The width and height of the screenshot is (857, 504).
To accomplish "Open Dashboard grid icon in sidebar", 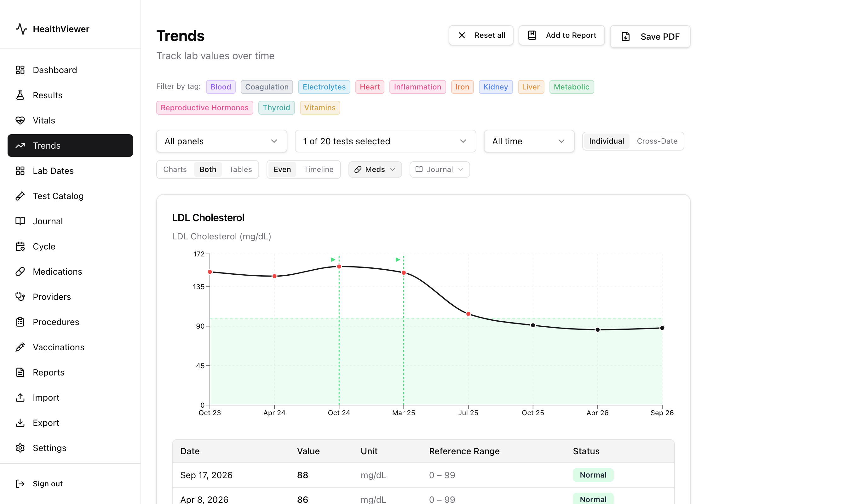I will 20,70.
